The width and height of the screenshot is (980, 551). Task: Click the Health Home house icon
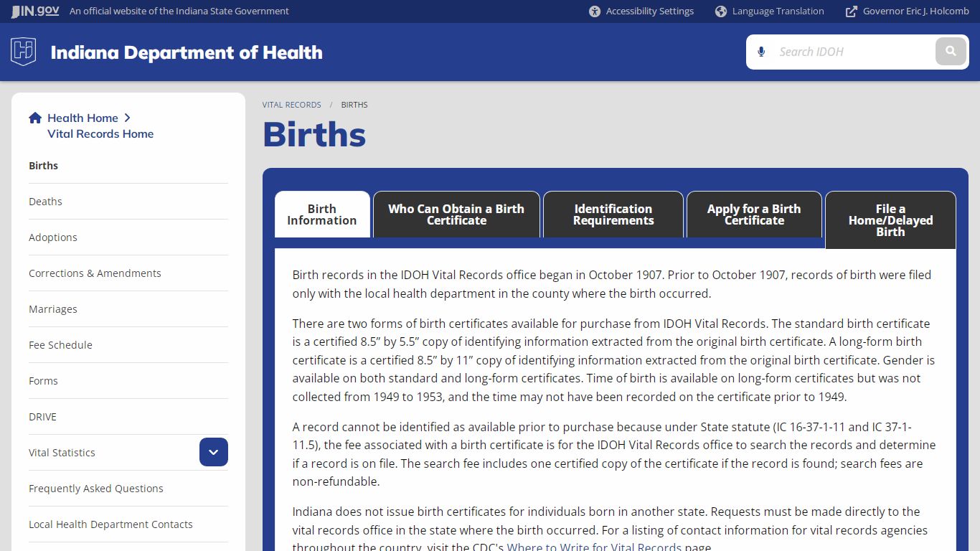pos(35,118)
